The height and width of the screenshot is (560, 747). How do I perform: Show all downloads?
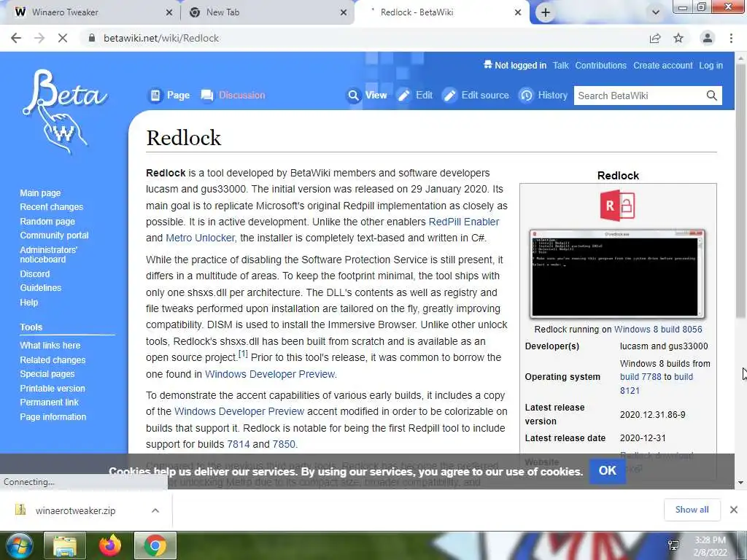(x=692, y=510)
